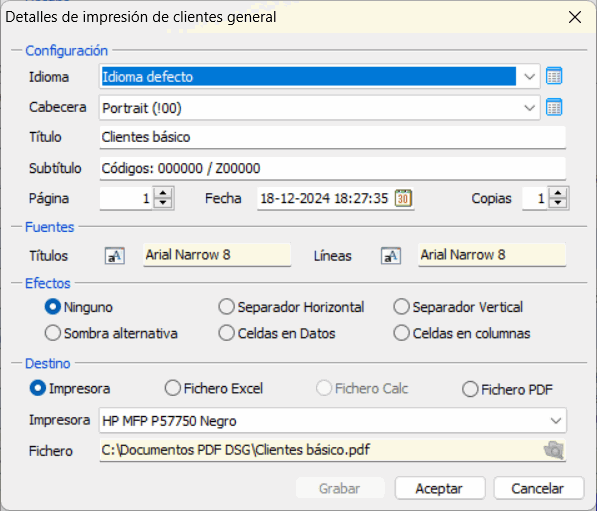The height and width of the screenshot is (511, 597).
Task: Open the table icon beside Cabecera
Action: (x=554, y=107)
